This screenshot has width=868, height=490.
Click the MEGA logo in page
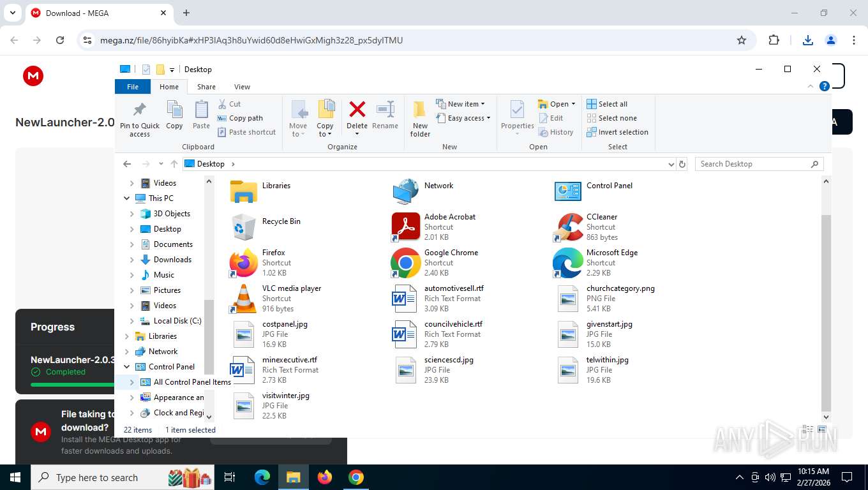pos(33,76)
